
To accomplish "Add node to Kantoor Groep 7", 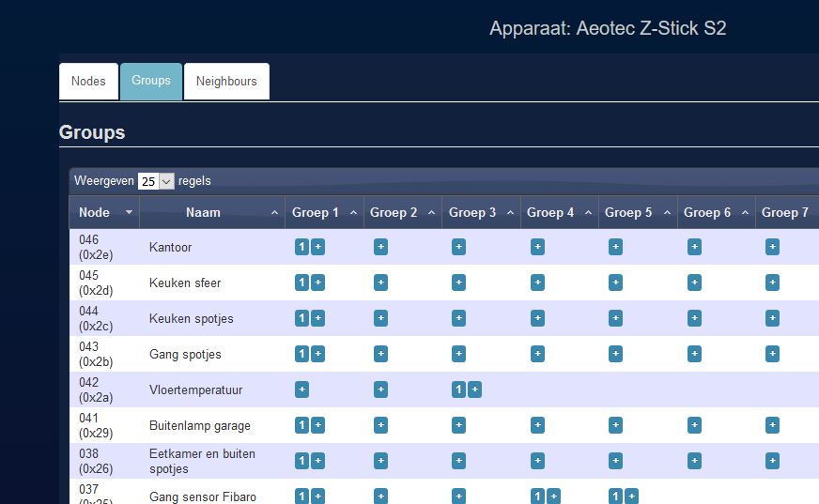I will (772, 247).
